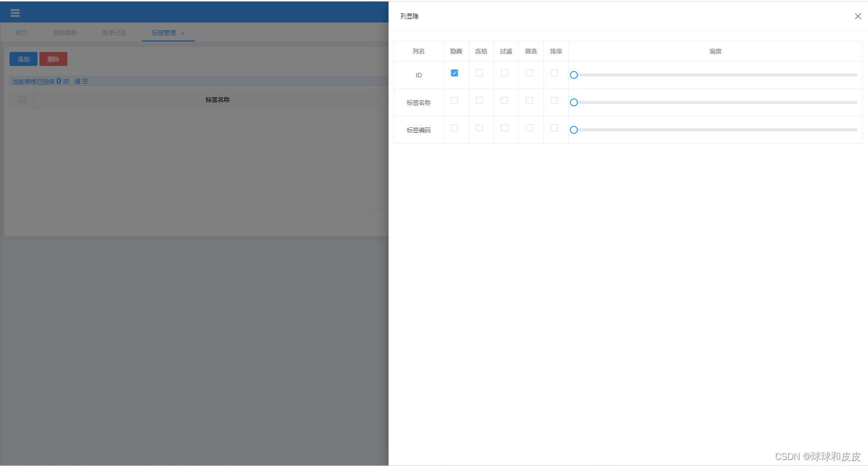Click the 排序 column header
Image resolution: width=868 pixels, height=466 pixels.
556,51
